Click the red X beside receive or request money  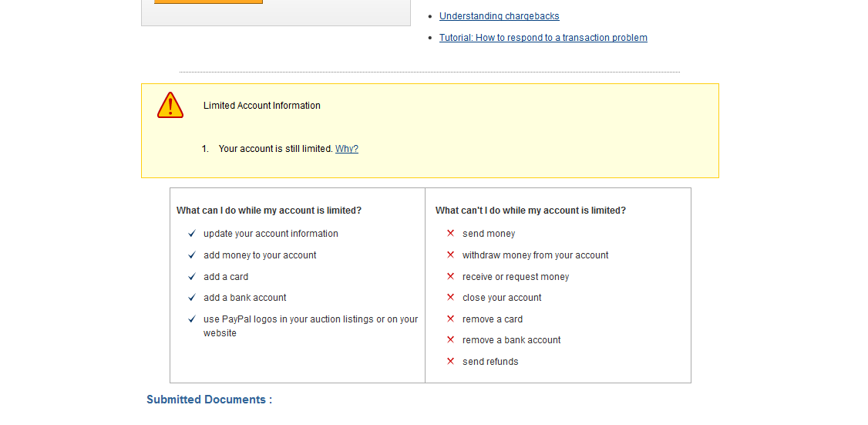[x=451, y=277]
